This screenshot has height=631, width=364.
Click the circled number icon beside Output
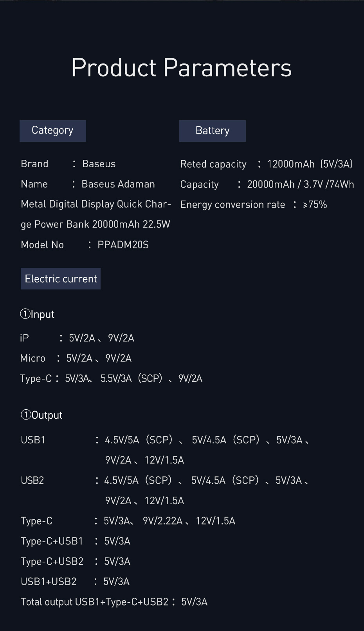(x=26, y=415)
